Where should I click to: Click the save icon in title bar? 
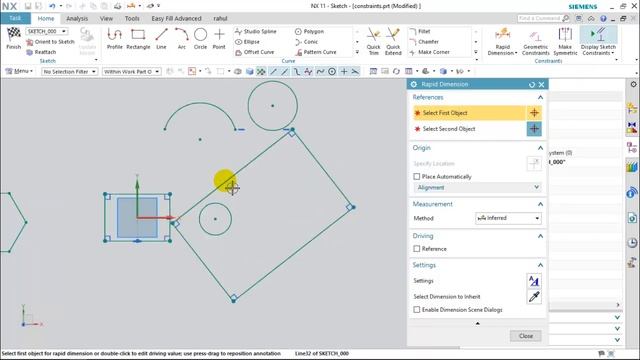28,6
